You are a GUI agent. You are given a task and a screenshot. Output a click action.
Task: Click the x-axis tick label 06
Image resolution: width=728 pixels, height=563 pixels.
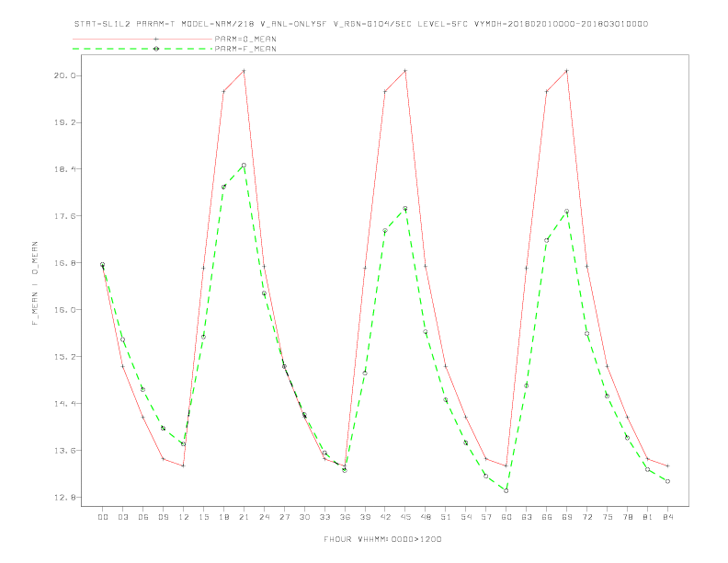click(143, 517)
